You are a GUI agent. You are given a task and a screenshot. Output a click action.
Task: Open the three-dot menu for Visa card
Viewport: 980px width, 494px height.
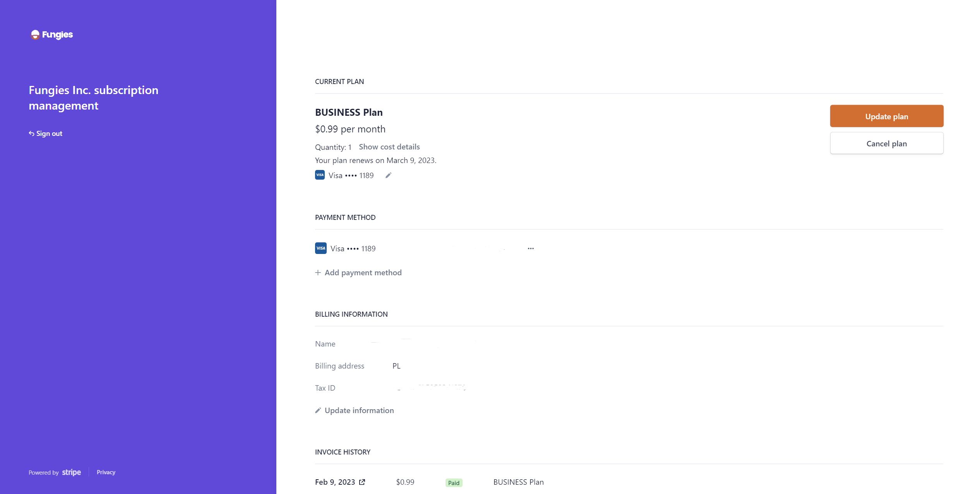531,249
